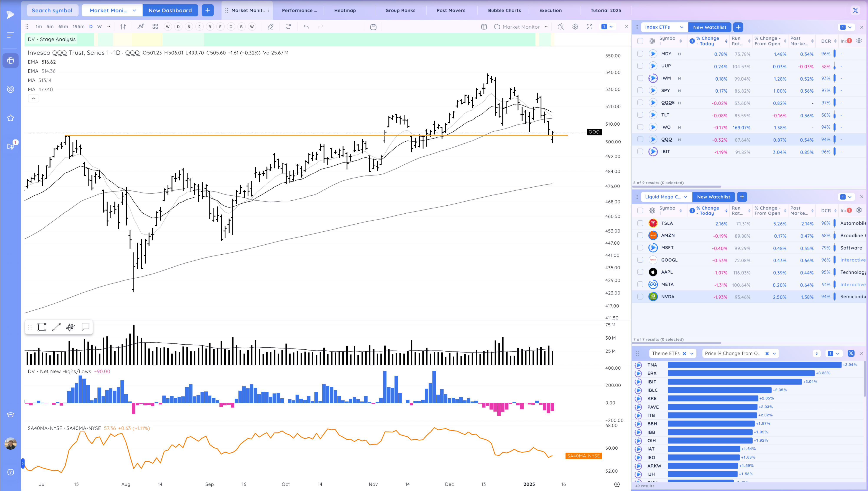Open the sidebar hamburger menu

10,35
